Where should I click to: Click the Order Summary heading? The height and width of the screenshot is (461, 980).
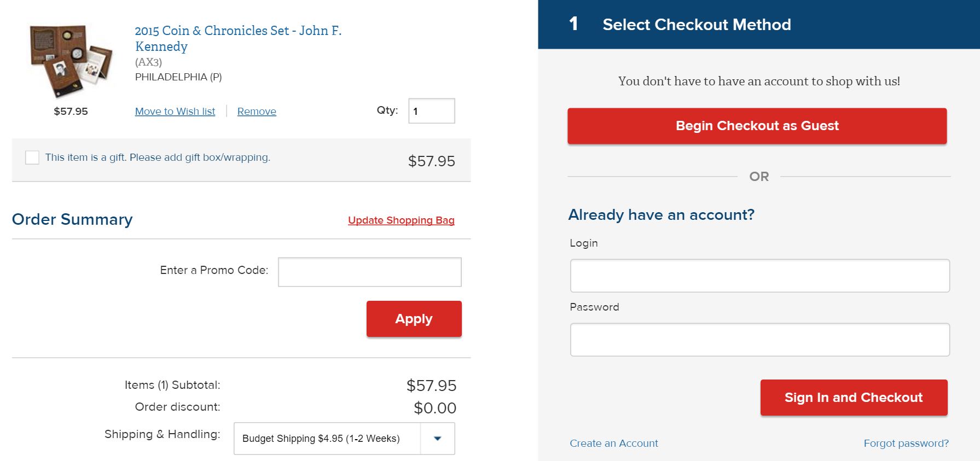[72, 219]
